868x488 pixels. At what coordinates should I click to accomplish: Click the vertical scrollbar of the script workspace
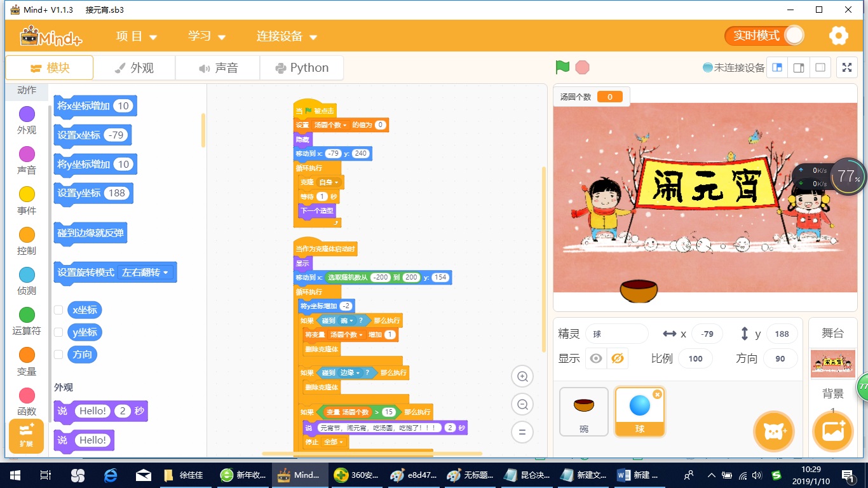coord(544,259)
